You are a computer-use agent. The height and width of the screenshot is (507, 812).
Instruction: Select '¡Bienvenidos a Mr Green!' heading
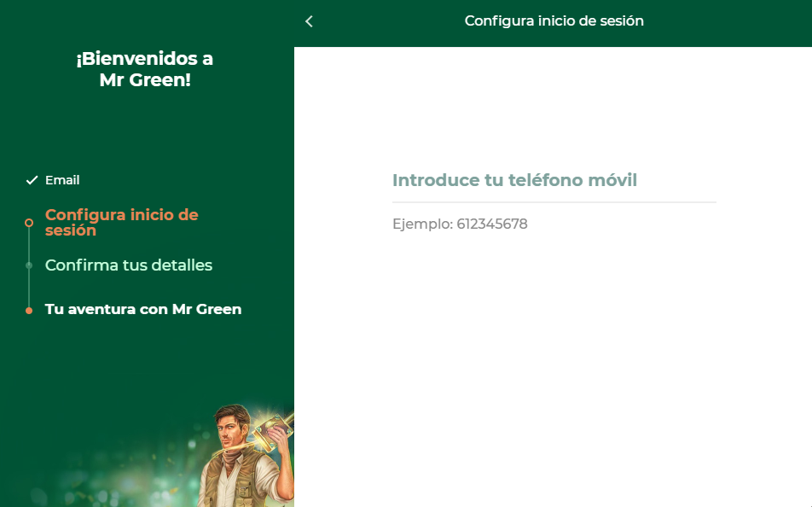click(145, 69)
